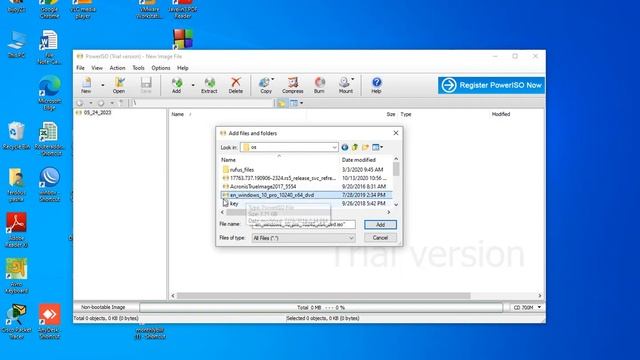Open the Options menu
The height and width of the screenshot is (360, 640).
point(161,68)
